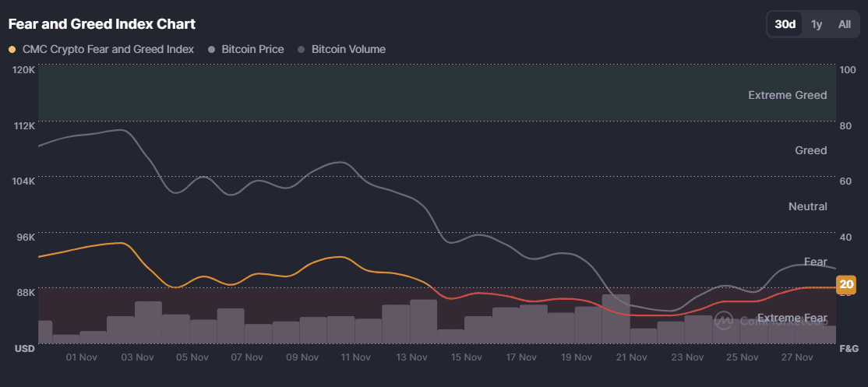868x387 pixels.
Task: Click the gray Bitcoin Price legend dot
Action: pos(212,49)
